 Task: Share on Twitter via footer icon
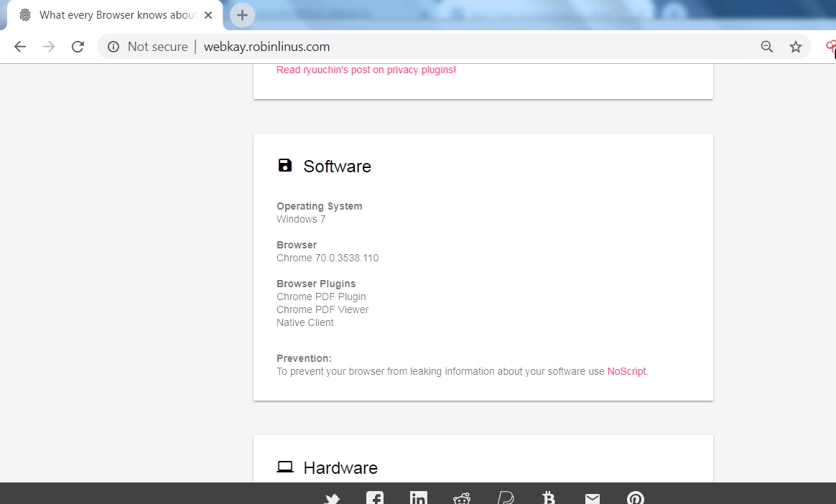(x=332, y=499)
